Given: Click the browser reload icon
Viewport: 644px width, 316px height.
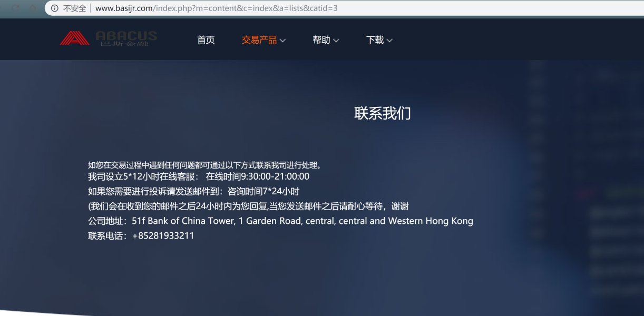Looking at the screenshot, I should point(16,8).
